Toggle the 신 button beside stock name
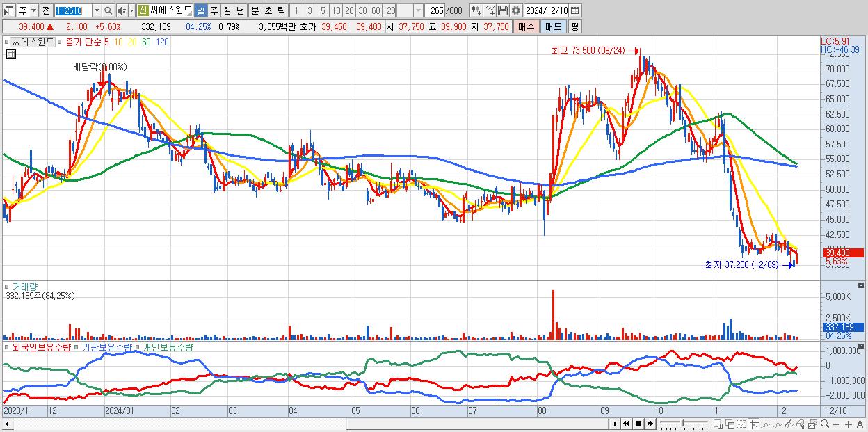The height and width of the screenshot is (432, 868). (x=143, y=10)
